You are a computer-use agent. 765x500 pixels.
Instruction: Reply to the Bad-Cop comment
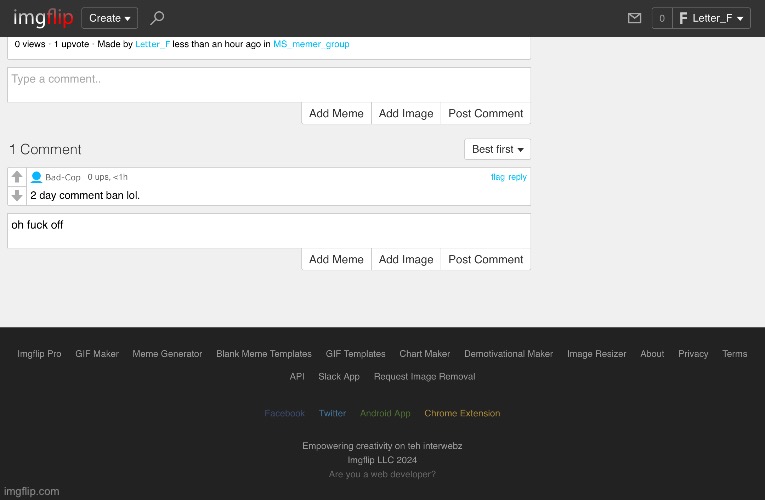pyautogui.click(x=517, y=177)
